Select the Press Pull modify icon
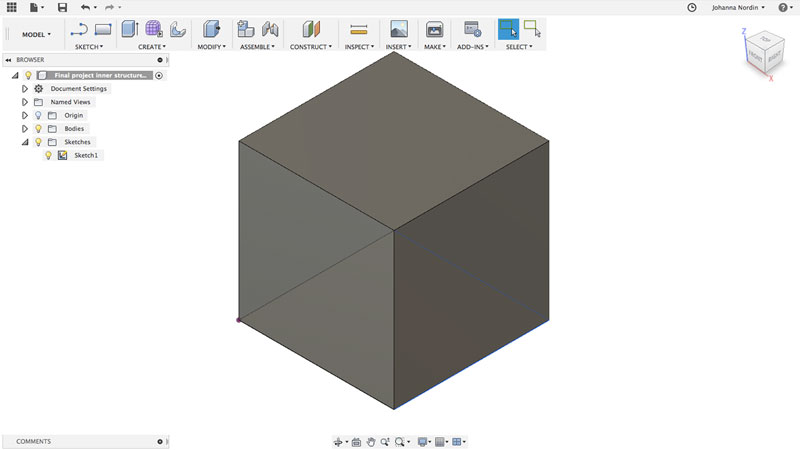 pyautogui.click(x=211, y=29)
